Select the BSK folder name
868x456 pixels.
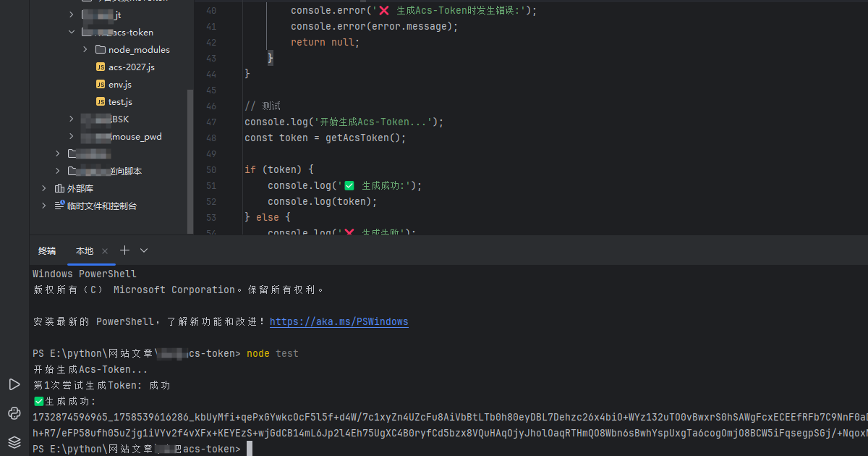coord(119,119)
